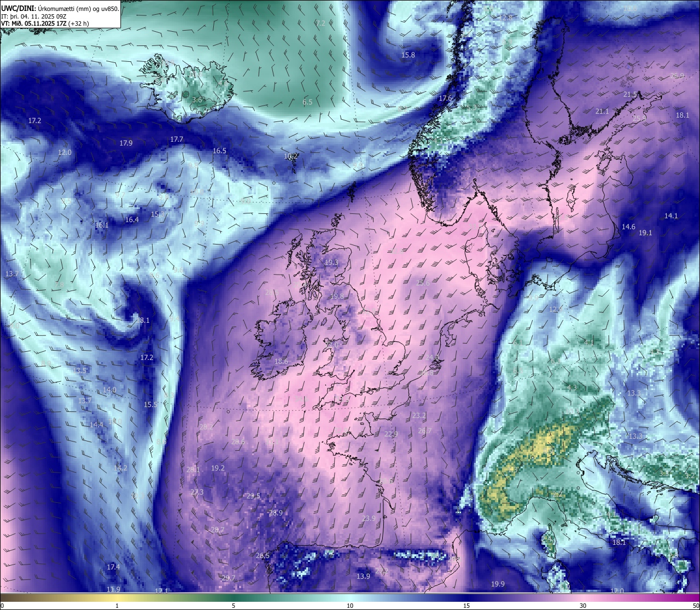Click the 11.9 value at the bottom-left edge

click(113, 589)
